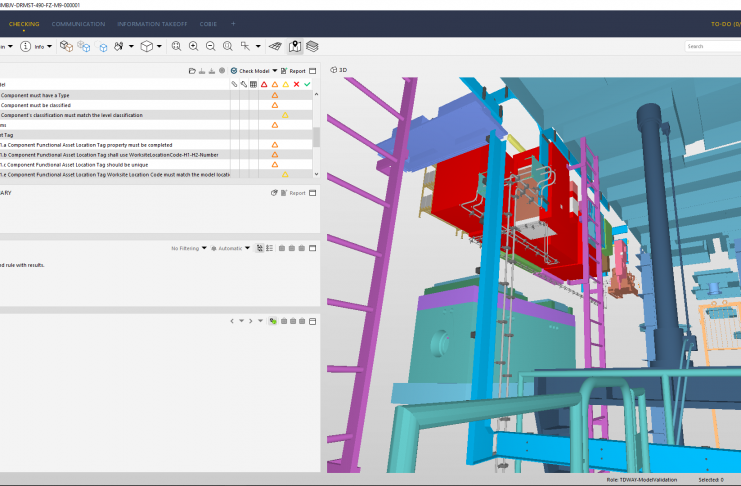Click the Zoom In magnifier icon
This screenshot has width=741, height=486.
[x=193, y=46]
